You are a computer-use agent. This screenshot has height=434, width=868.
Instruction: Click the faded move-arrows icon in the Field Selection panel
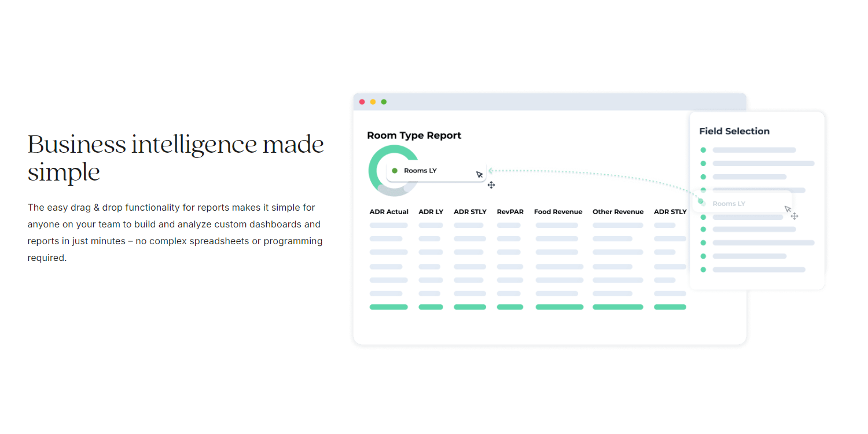(x=795, y=216)
